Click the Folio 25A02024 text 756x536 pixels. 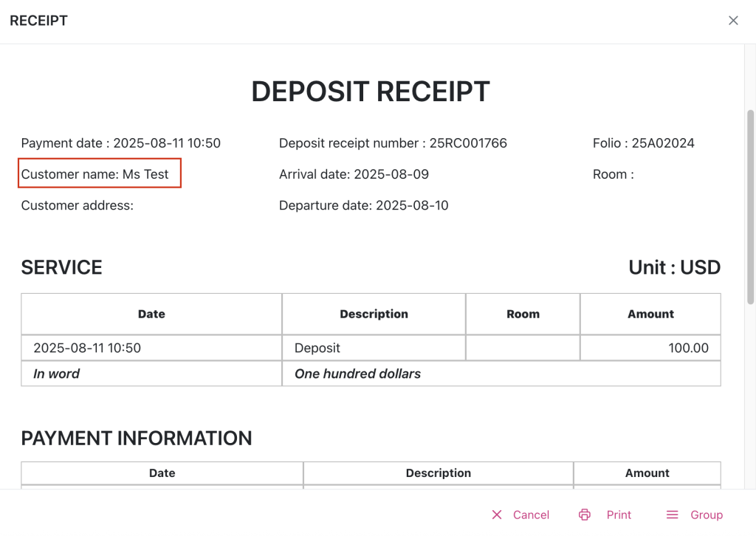point(643,143)
